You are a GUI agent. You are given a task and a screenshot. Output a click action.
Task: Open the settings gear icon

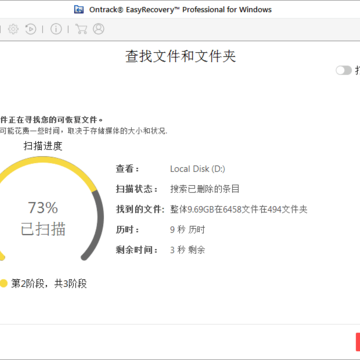coord(13,29)
